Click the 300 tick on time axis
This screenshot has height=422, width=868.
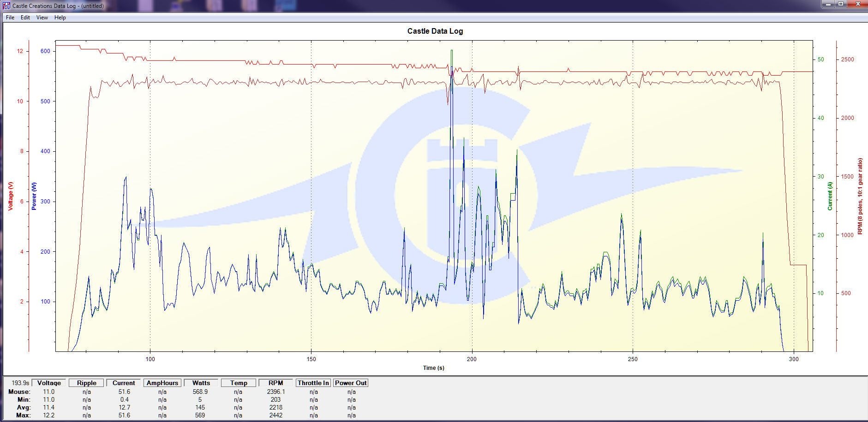[x=794, y=359]
